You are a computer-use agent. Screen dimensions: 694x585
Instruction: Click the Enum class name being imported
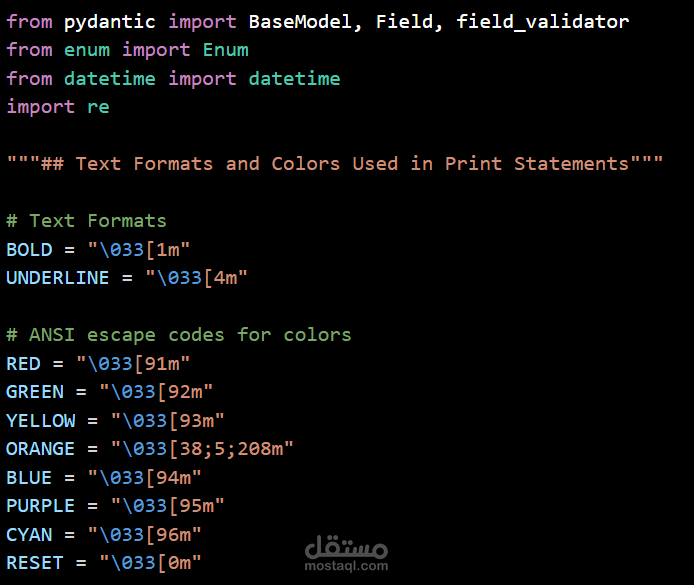[x=226, y=50]
